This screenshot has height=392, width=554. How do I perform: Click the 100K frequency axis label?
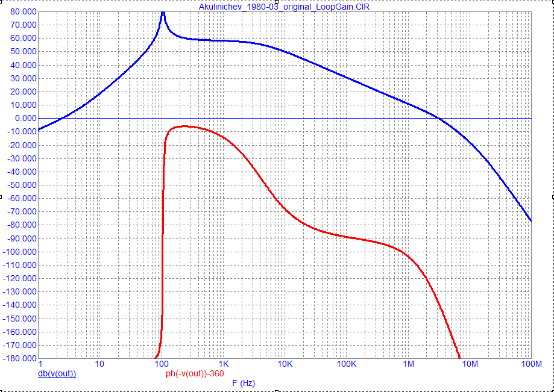click(347, 364)
